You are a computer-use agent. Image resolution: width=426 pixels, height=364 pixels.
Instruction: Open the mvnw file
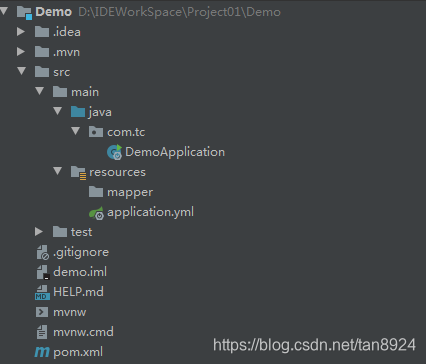coord(70,312)
